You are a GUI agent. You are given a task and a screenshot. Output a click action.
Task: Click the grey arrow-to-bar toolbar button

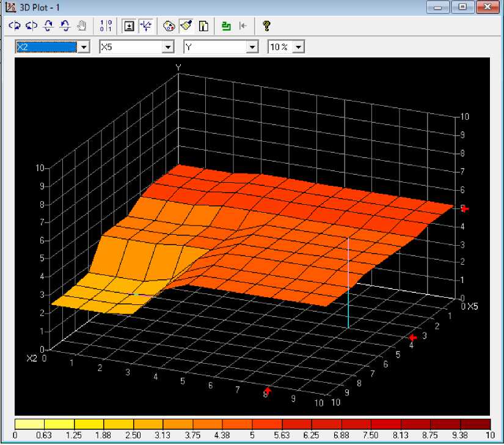tap(243, 26)
